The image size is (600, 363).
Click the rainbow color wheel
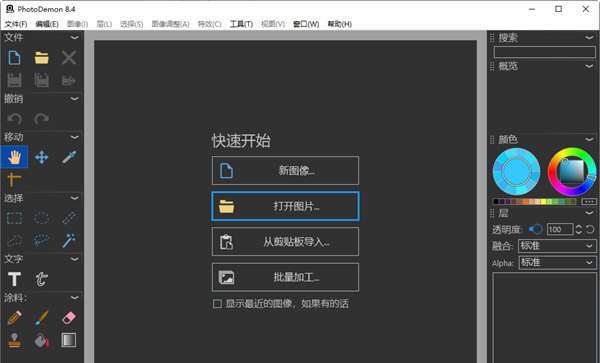click(x=572, y=172)
